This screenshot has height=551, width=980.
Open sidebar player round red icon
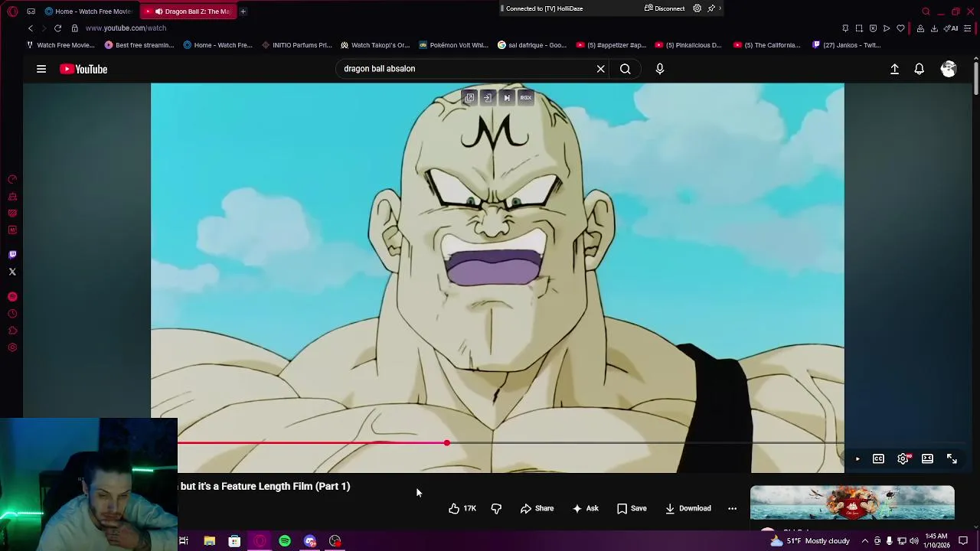pyautogui.click(x=12, y=297)
